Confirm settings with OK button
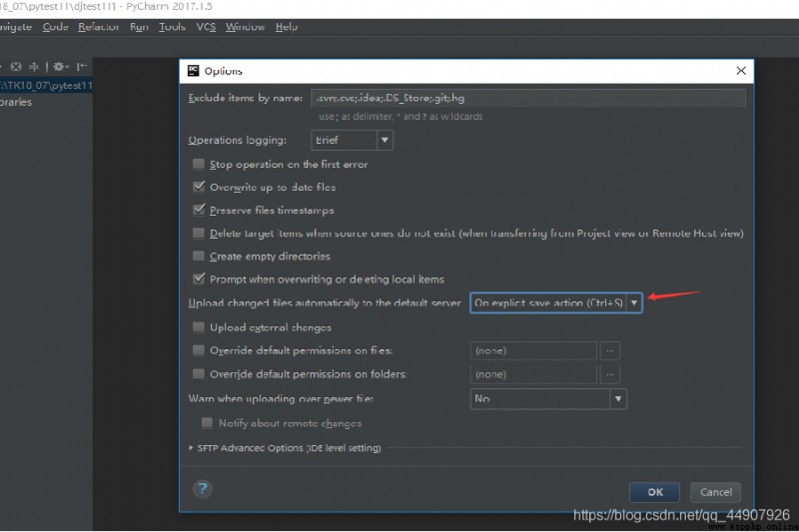The width and height of the screenshot is (799, 532). click(x=655, y=492)
